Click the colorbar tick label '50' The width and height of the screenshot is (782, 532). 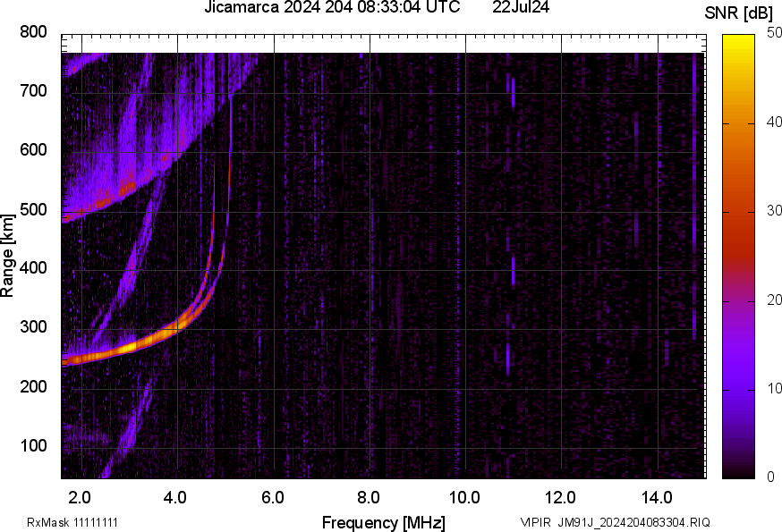[774, 33]
